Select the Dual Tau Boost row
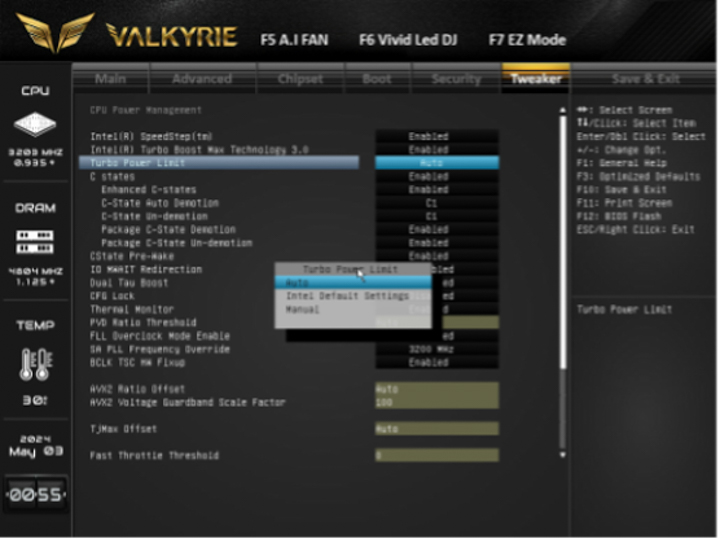Image resolution: width=720 pixels, height=539 pixels. 129,283
